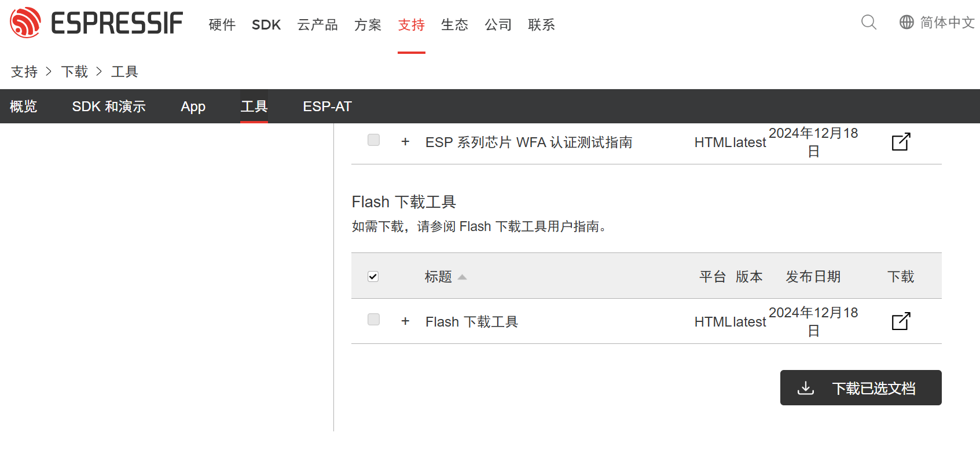The image size is (980, 458).
Task: Click the Flash 下载工具 section heading
Action: tap(404, 202)
